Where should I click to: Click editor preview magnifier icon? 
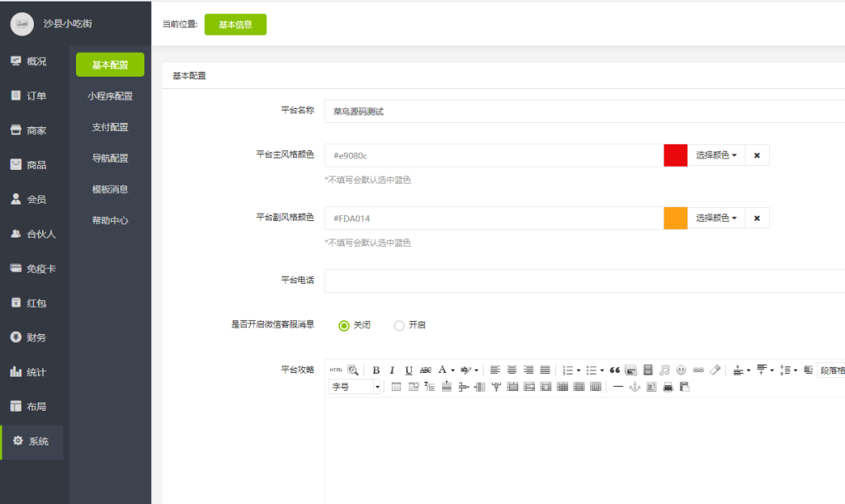click(353, 370)
